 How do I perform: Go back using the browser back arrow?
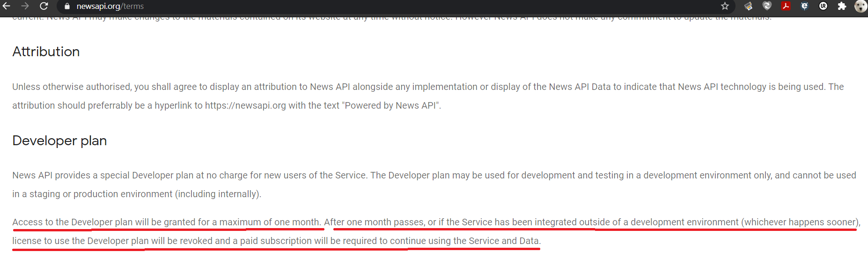coord(7,6)
